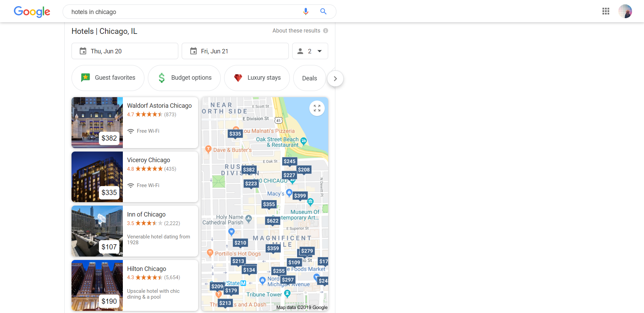Viewport: 644px width, 313px height.
Task: Filter by Luxury stays
Action: [257, 78]
